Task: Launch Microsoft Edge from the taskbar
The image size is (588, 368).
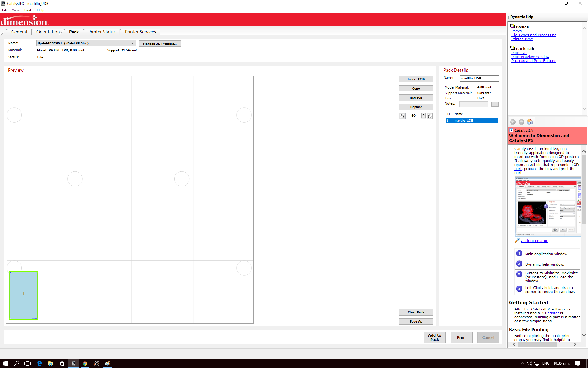Action: [x=39, y=363]
